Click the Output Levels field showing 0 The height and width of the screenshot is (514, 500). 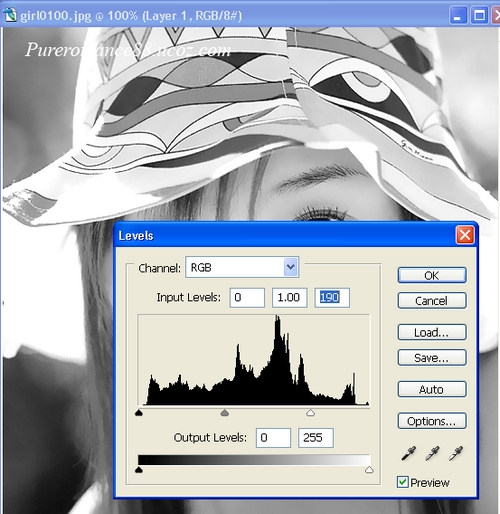coord(273,438)
